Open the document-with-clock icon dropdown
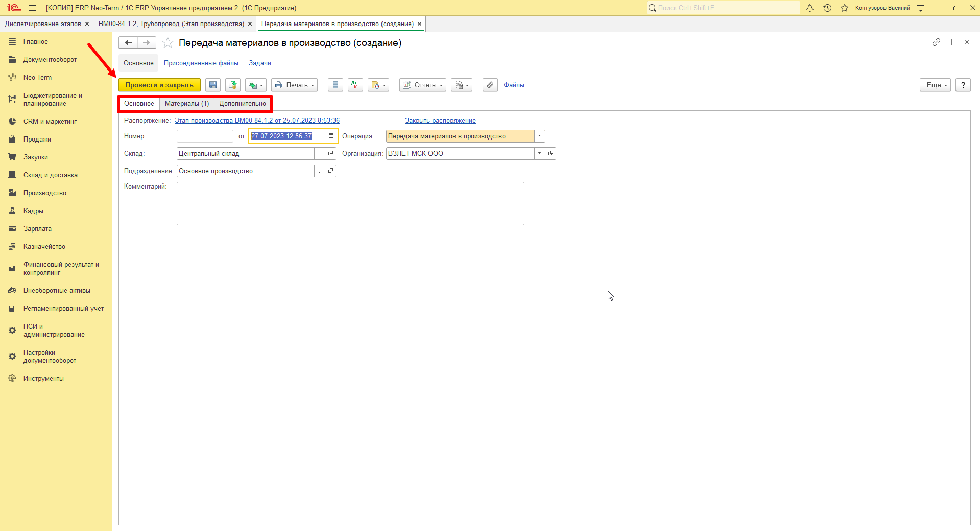This screenshot has height=531, width=980. pyautogui.click(x=378, y=85)
